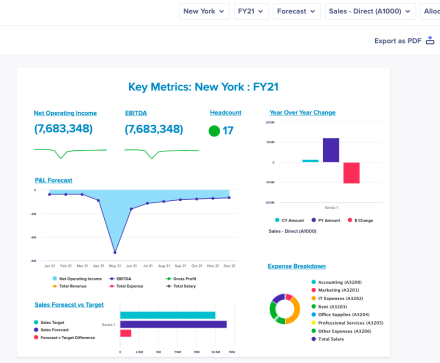Click Sales - Direct (A1000) chart caption
Image resolution: width=440 pixels, height=363 pixels.
292,231
